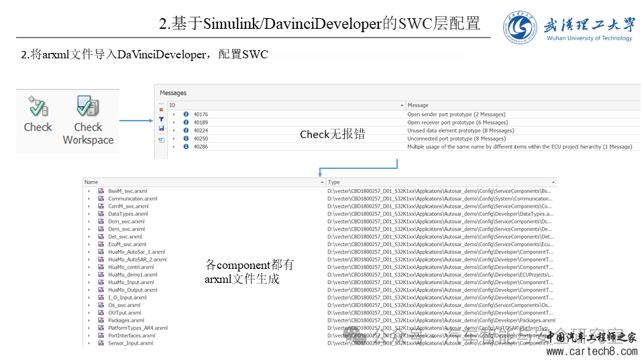The image size is (644, 362).
Task: Click info icon for message 40224
Action: click(x=186, y=131)
